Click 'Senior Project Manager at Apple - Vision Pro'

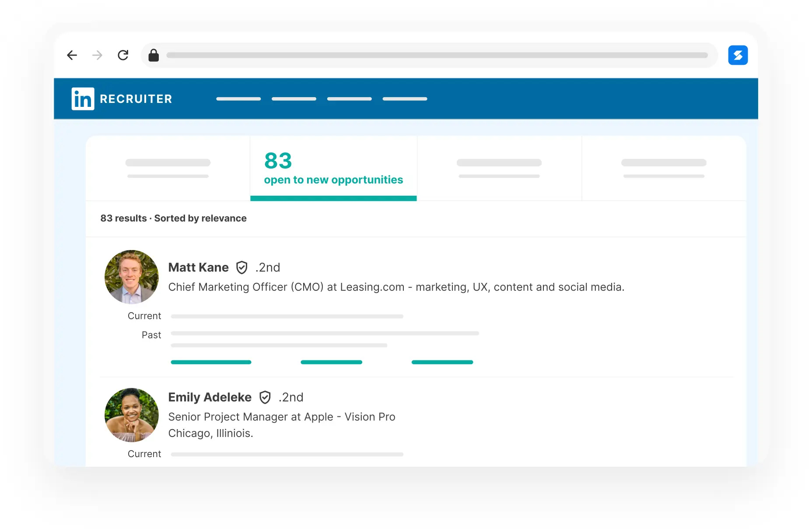(282, 417)
